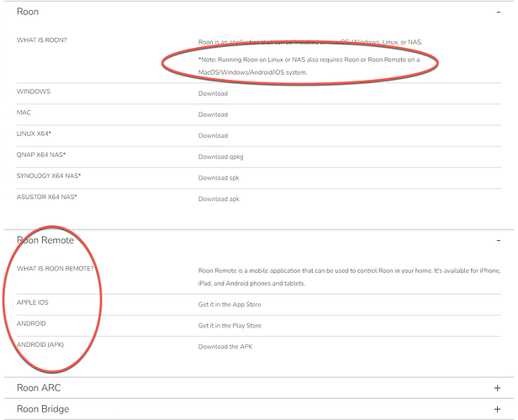Select the SYNOLOGY X64 NAS* label

(49, 176)
